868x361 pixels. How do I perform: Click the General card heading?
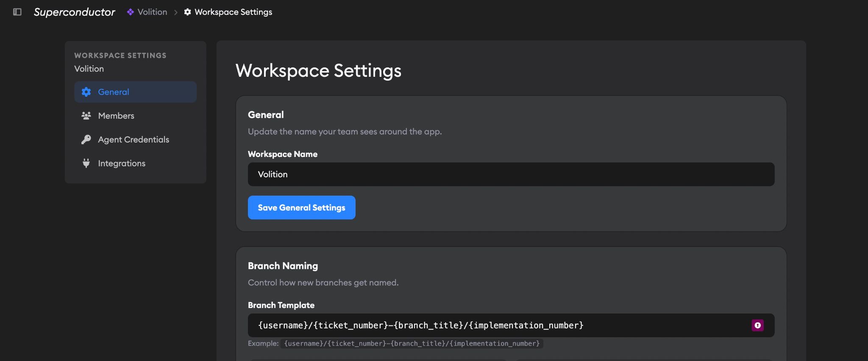click(x=266, y=115)
